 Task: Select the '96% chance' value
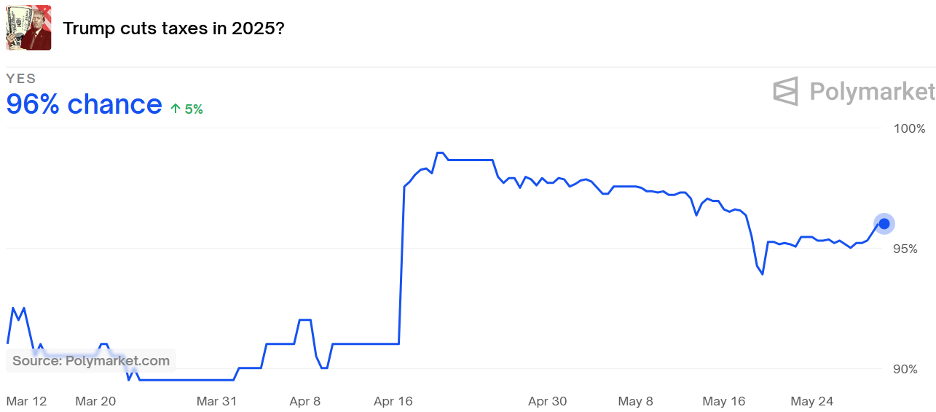point(84,104)
